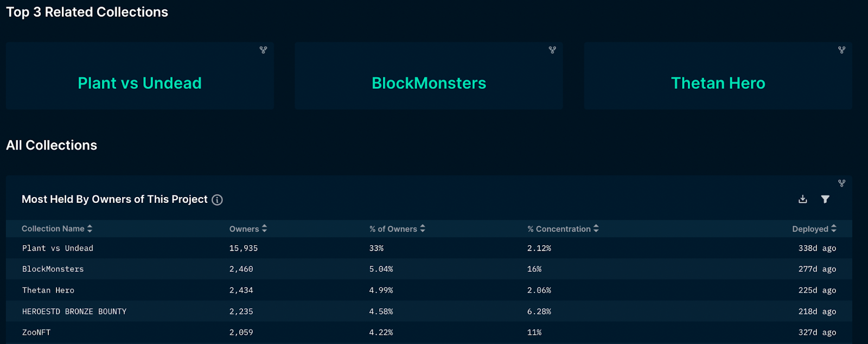The image size is (868, 344).
Task: Click the 2.12% concentration cell
Action: coord(539,248)
